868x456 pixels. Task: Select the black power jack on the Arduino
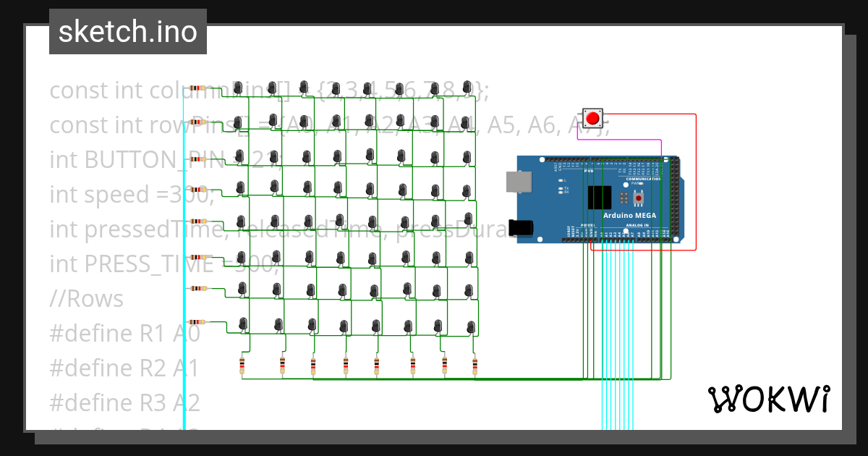(x=519, y=227)
